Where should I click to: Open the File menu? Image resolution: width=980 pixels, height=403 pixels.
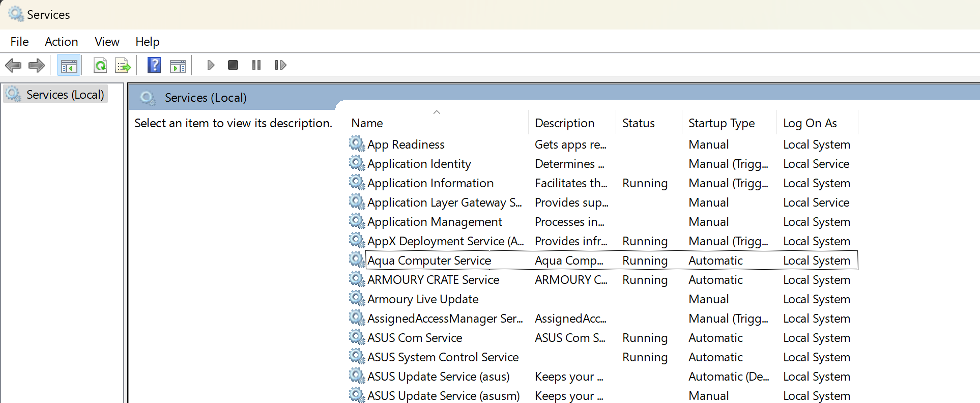point(19,42)
